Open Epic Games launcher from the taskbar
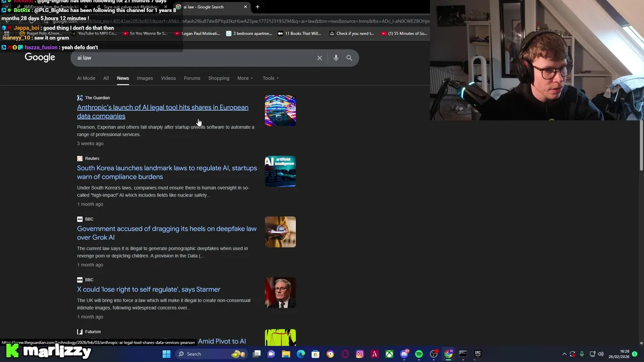The image size is (644, 362). [477, 354]
